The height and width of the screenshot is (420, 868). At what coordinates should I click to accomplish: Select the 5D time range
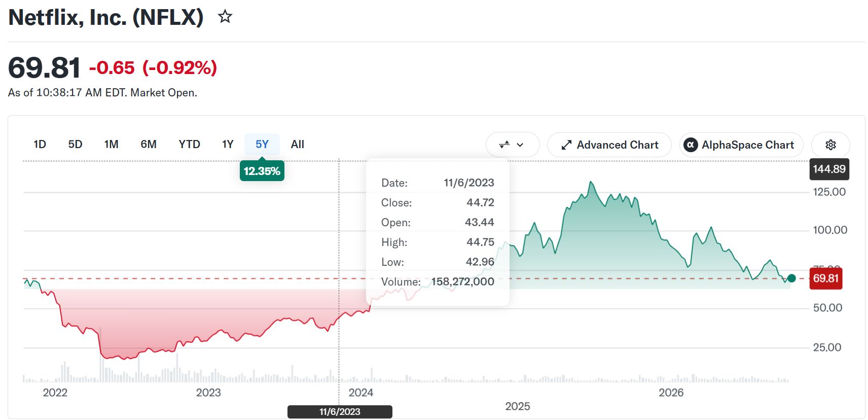pyautogui.click(x=75, y=145)
